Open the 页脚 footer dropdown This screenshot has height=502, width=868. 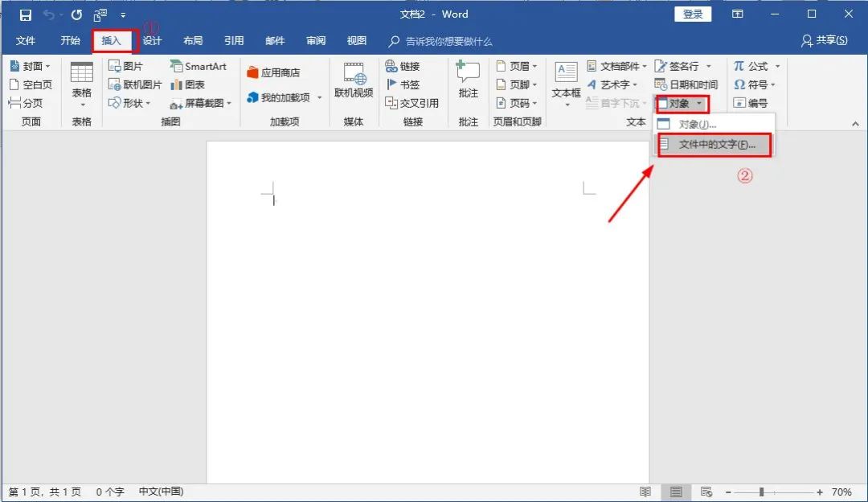(517, 84)
